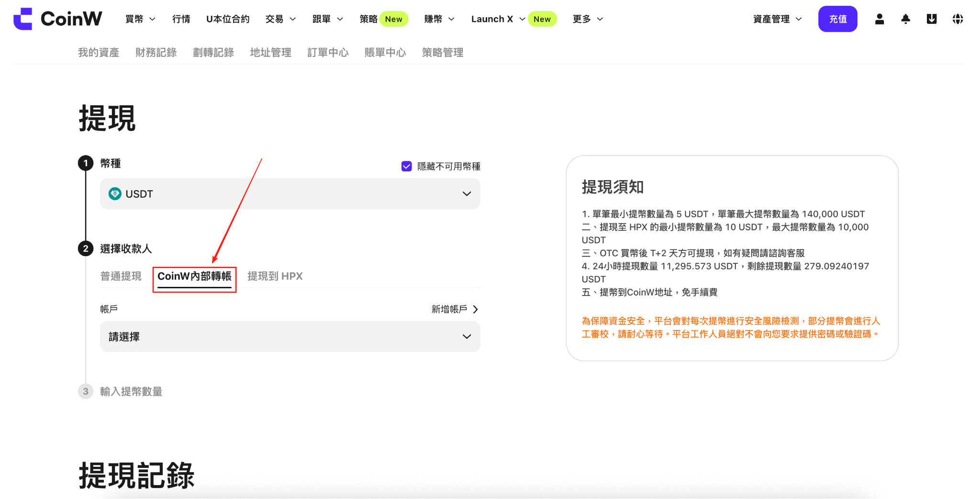
Task: Open the language globe icon
Action: [x=958, y=19]
